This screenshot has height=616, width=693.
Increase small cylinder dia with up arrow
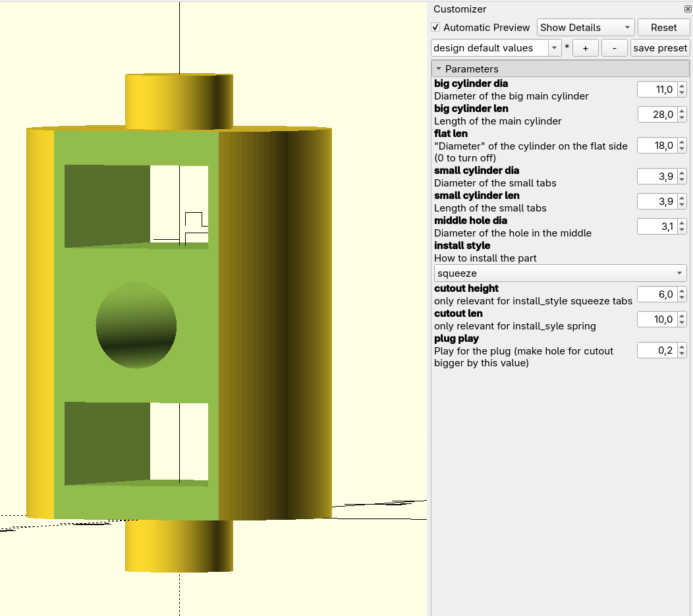coord(682,173)
